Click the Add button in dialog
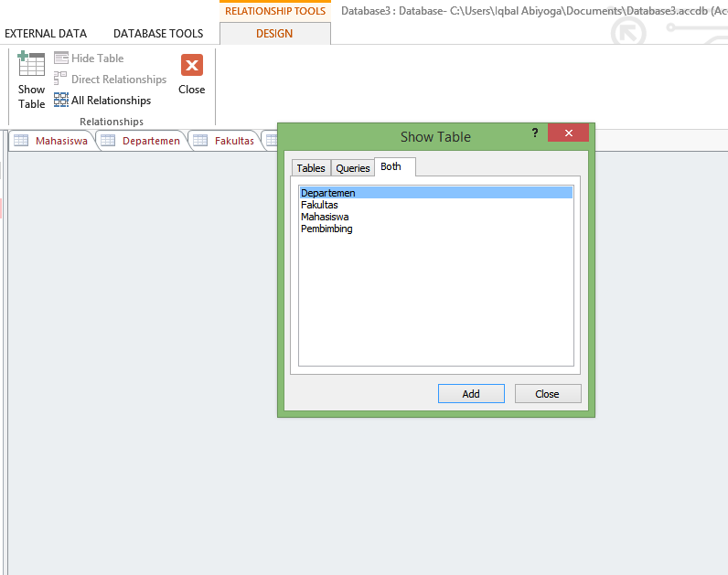Viewport: 728px width, 575px height. 471,394
